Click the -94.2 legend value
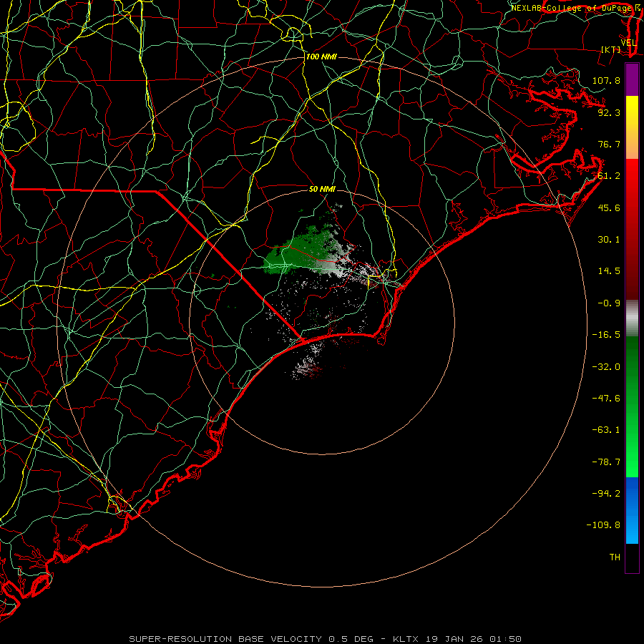Image resolution: width=644 pixels, height=644 pixels. [x=606, y=494]
